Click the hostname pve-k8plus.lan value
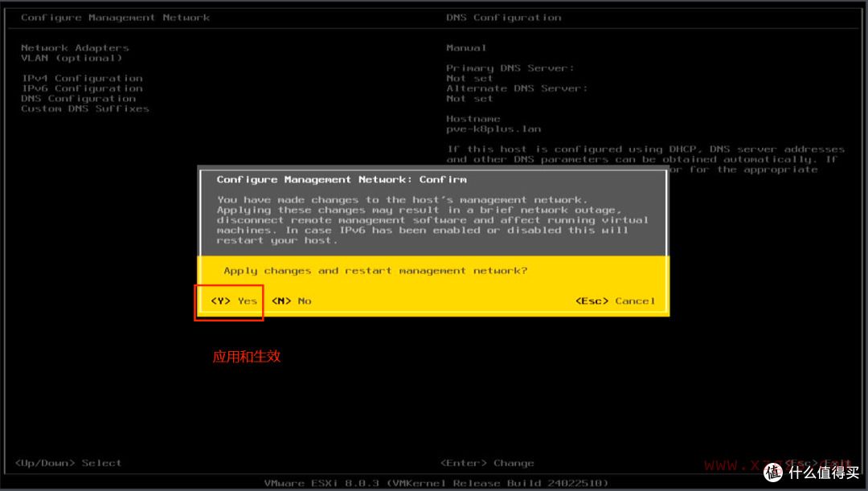 click(x=493, y=128)
